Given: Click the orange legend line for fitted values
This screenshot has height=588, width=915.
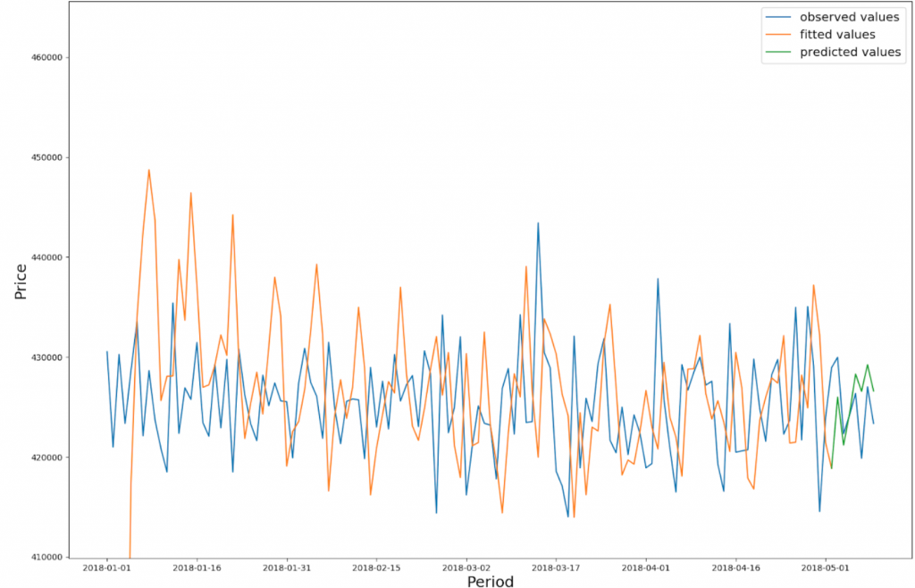Looking at the screenshot, I should pyautogui.click(x=778, y=35).
